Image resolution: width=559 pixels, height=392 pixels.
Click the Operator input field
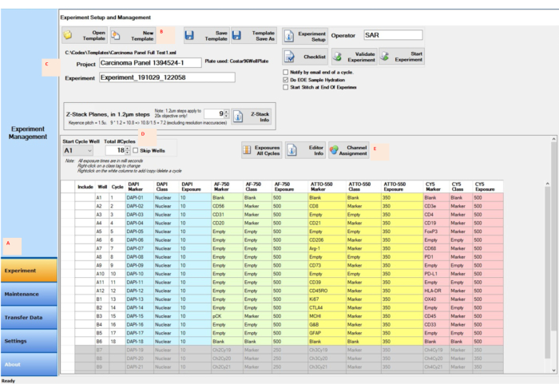(x=393, y=35)
